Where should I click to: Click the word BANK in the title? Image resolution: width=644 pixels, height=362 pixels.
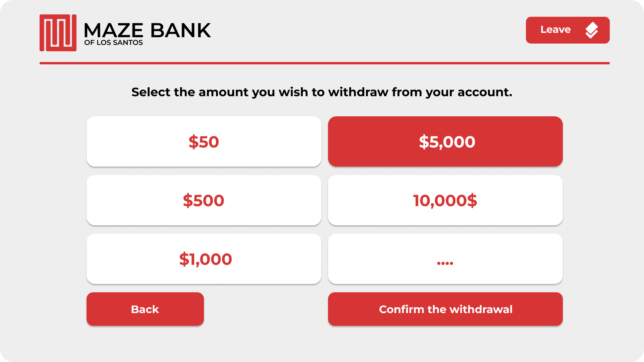pos(180,31)
